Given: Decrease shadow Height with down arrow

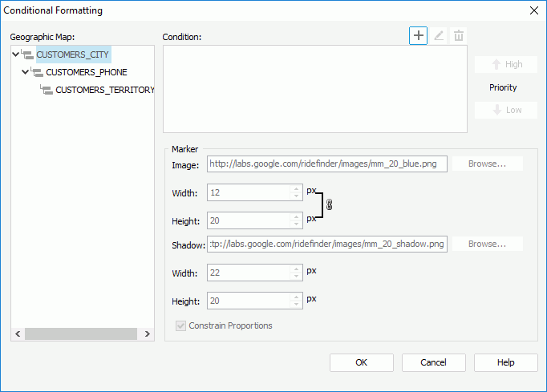Looking at the screenshot, I should (x=296, y=305).
